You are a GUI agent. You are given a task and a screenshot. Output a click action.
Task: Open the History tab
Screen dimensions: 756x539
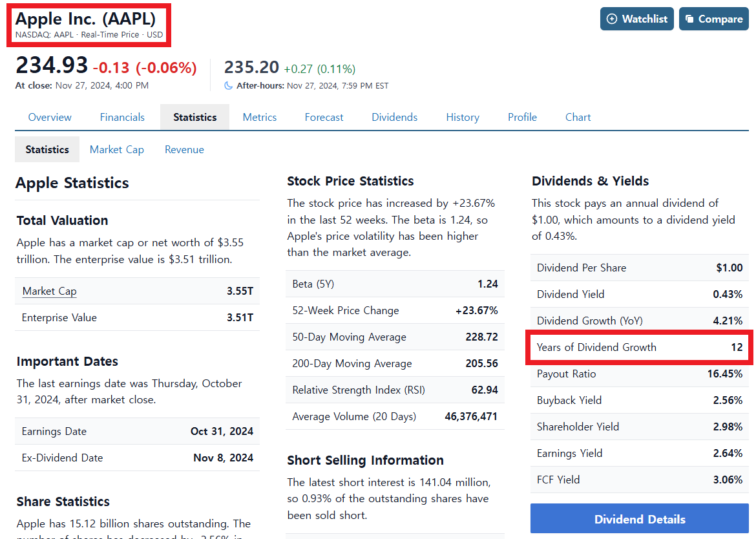(463, 117)
